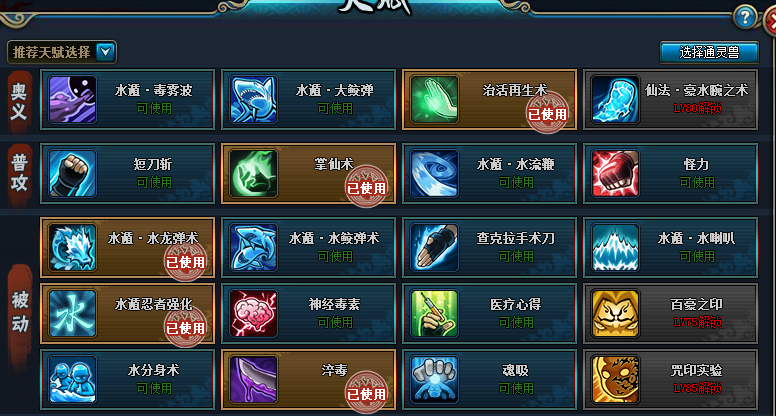Click the 水遁·水流鞭 skill card
This screenshot has height=416, width=776.
pyautogui.click(x=489, y=174)
